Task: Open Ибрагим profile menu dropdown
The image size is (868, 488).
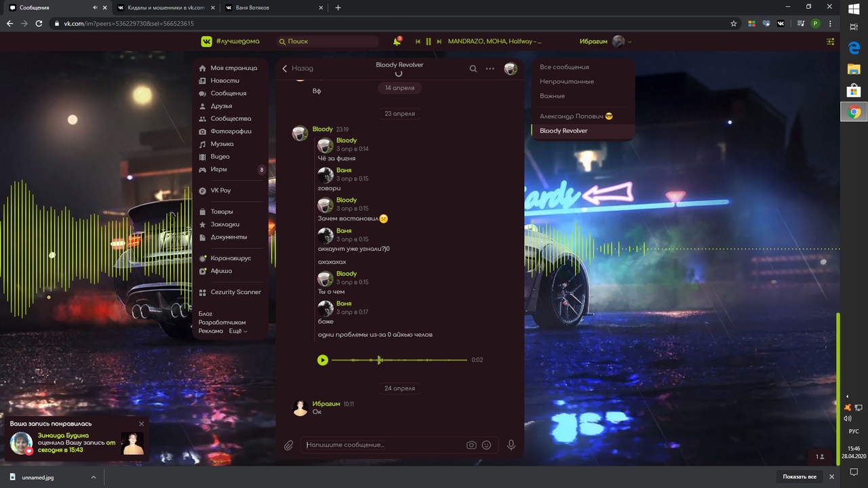Action: pyautogui.click(x=605, y=41)
